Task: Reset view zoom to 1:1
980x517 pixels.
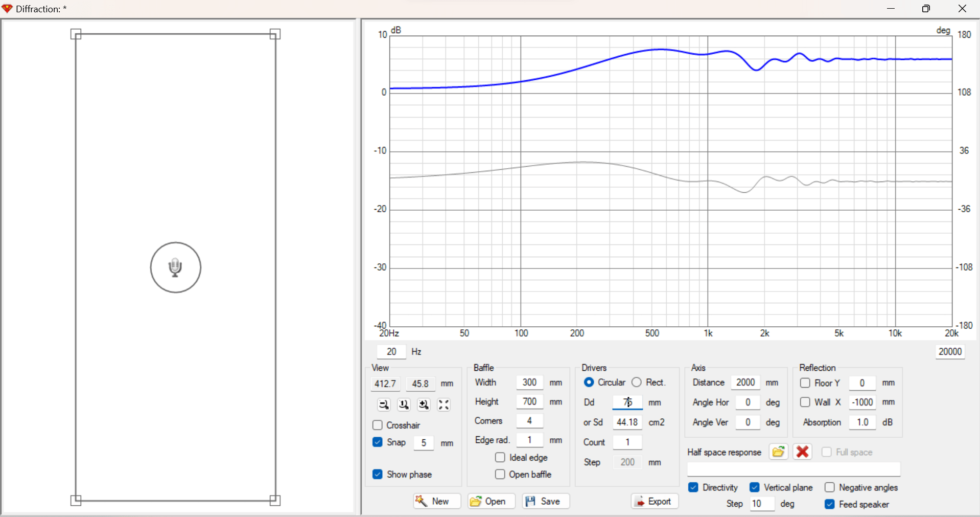Action: click(404, 405)
